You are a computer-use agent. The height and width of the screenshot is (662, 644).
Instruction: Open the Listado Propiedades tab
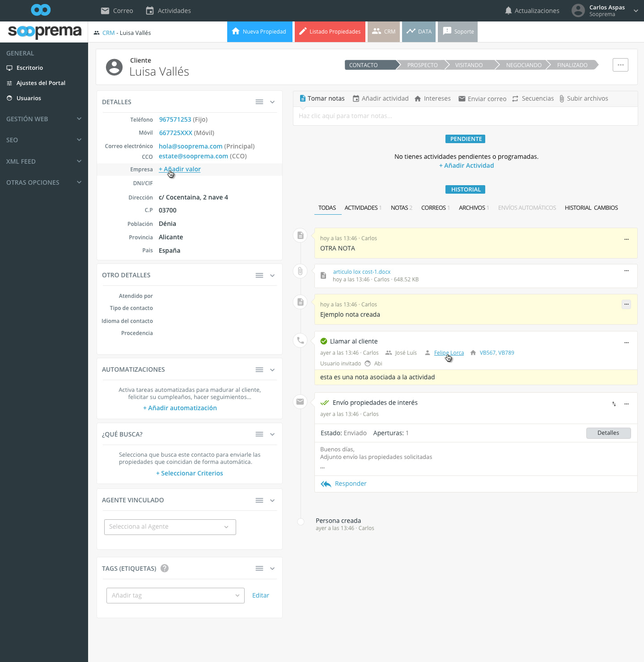tap(330, 32)
